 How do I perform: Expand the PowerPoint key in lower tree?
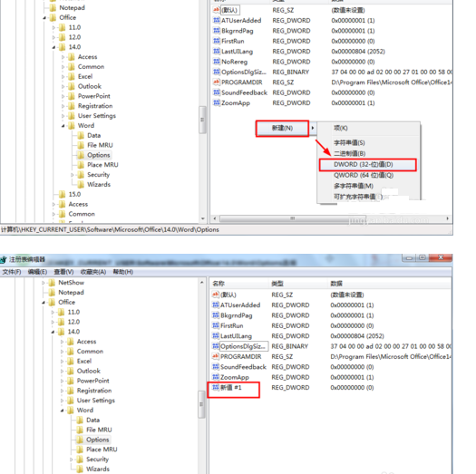(x=63, y=381)
